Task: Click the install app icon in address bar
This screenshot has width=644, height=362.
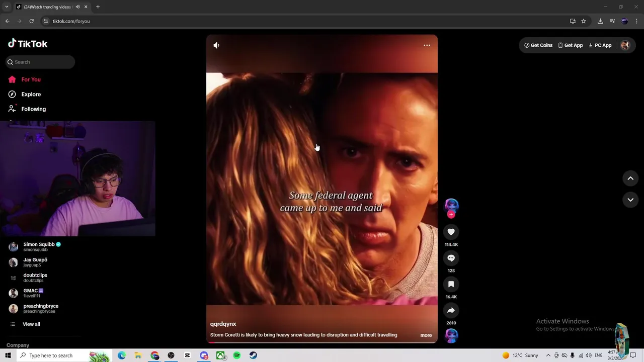Action: (573, 21)
